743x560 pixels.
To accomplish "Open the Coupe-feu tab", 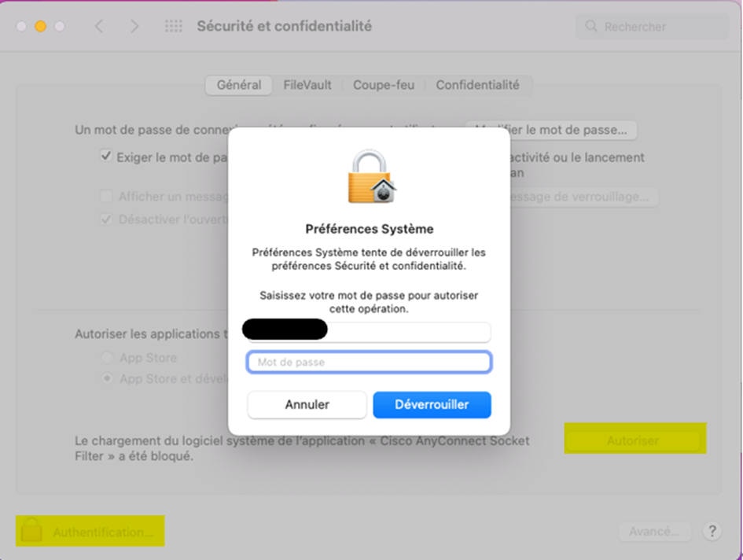I will coord(384,86).
